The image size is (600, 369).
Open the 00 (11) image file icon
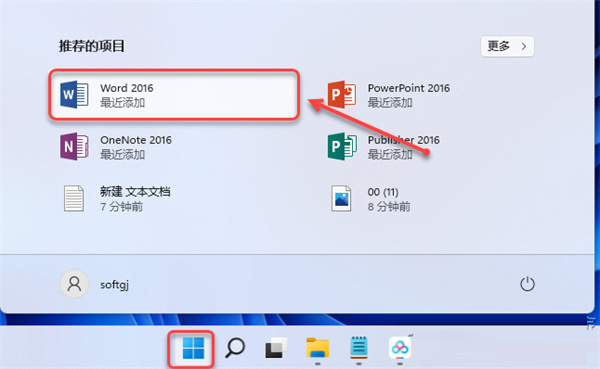341,199
